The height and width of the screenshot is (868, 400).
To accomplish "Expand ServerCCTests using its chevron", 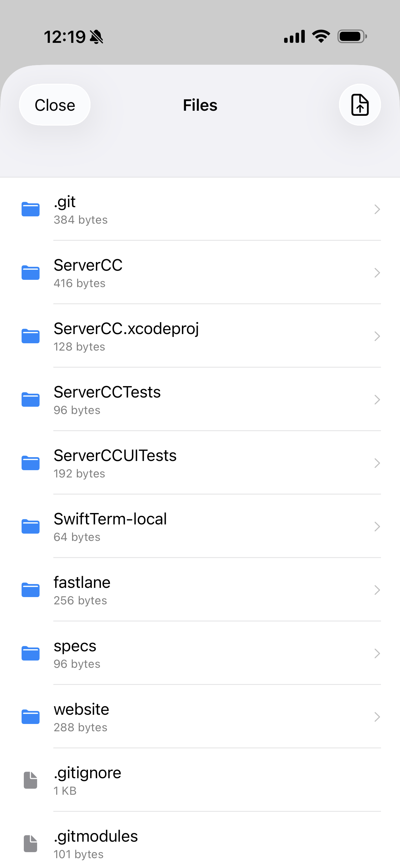I will click(x=377, y=400).
